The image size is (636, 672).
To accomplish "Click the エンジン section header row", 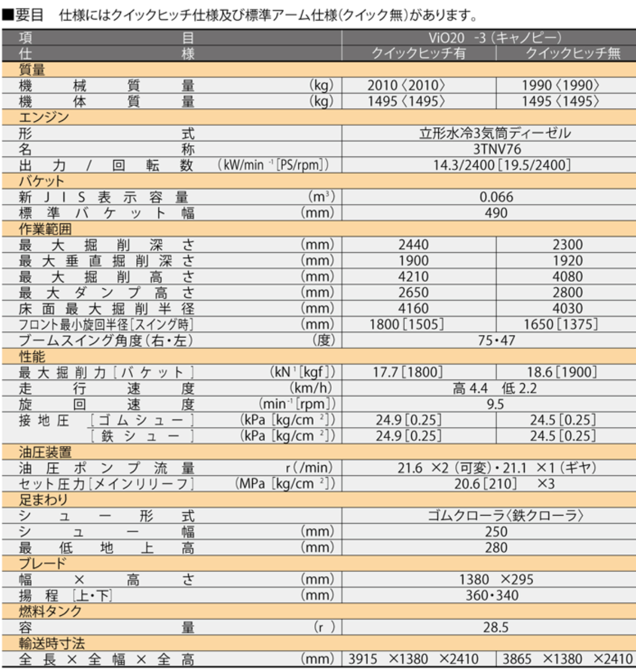I will pos(43,117).
